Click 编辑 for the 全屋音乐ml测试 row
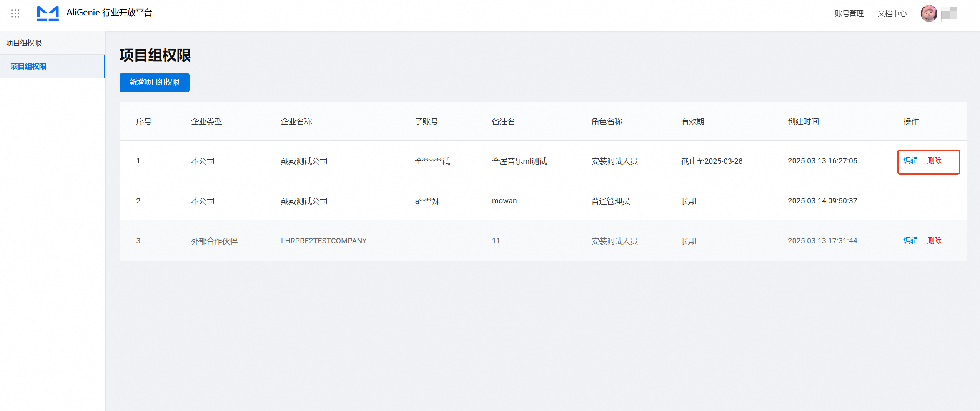Viewport: 980px width, 411px height. pos(910,161)
